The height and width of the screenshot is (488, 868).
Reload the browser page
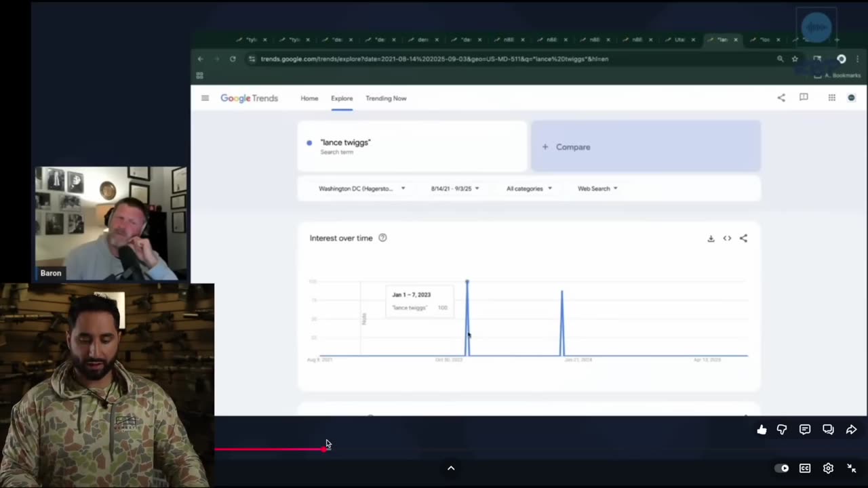pyautogui.click(x=233, y=59)
